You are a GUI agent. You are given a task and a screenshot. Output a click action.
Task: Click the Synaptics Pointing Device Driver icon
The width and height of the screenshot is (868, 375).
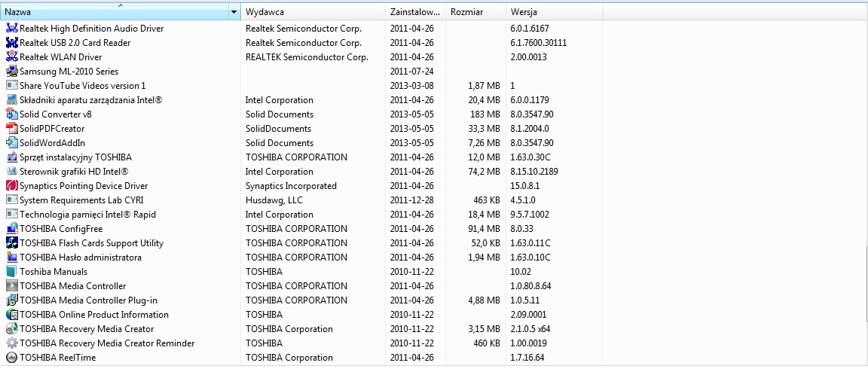[x=11, y=186]
